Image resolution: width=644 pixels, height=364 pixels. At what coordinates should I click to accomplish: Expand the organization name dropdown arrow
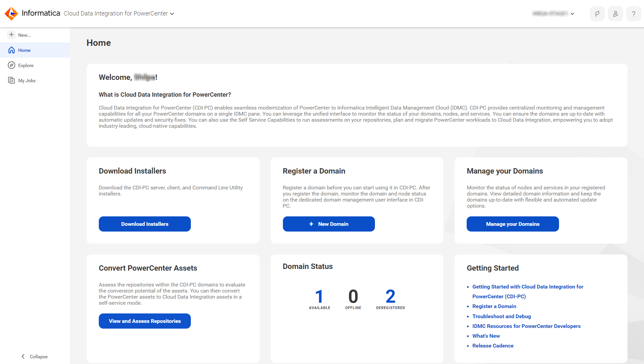pyautogui.click(x=572, y=14)
